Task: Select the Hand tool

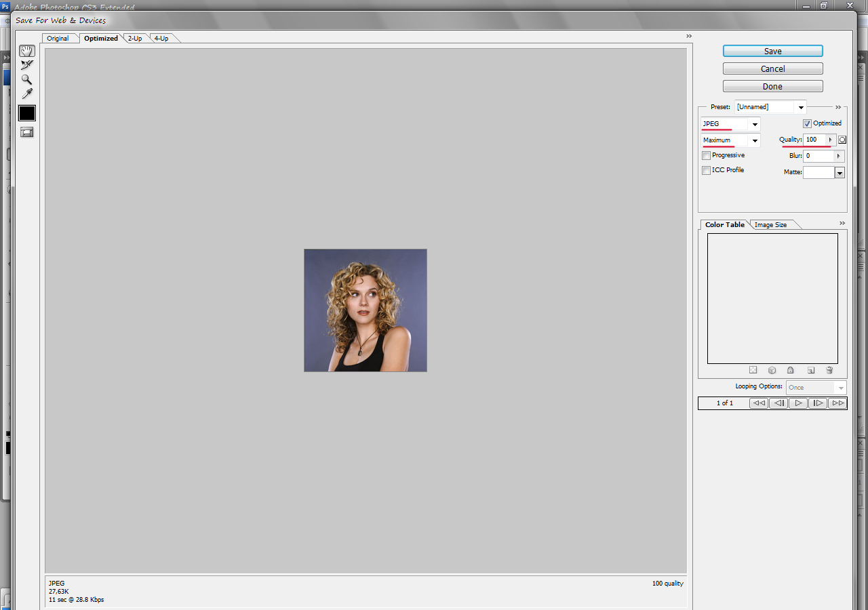Action: pos(26,51)
